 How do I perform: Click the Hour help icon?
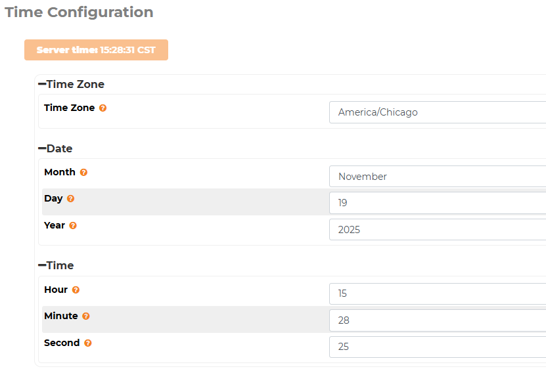(x=76, y=290)
